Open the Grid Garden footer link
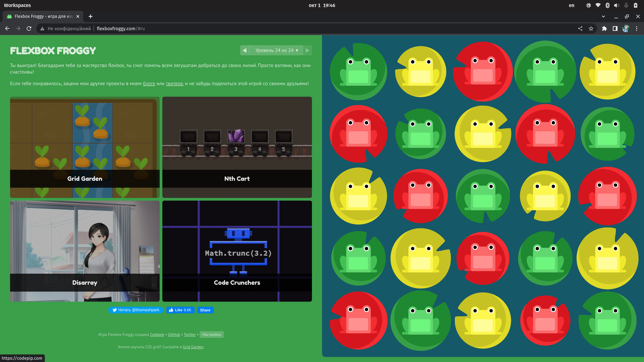Viewport: 644px width, 362px height. (x=193, y=347)
